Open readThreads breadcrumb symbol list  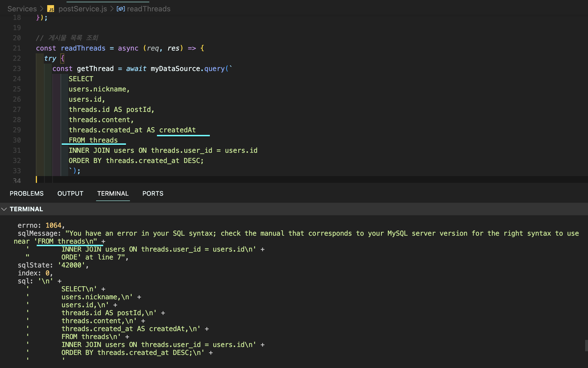click(x=148, y=9)
